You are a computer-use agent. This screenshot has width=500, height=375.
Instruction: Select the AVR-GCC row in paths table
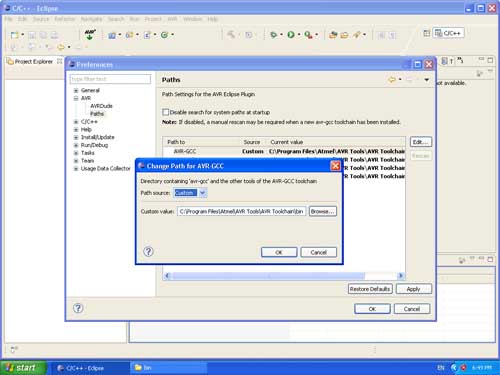click(284, 151)
